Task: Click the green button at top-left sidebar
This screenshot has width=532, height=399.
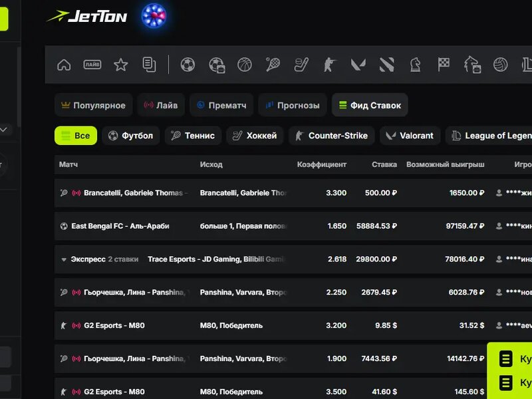Action: coord(4,19)
